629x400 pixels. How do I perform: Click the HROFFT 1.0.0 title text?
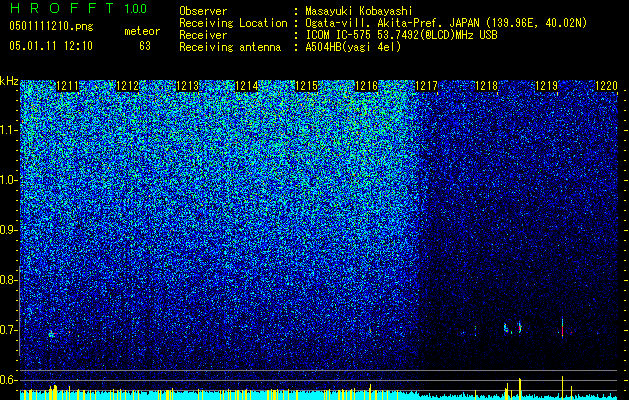click(79, 8)
